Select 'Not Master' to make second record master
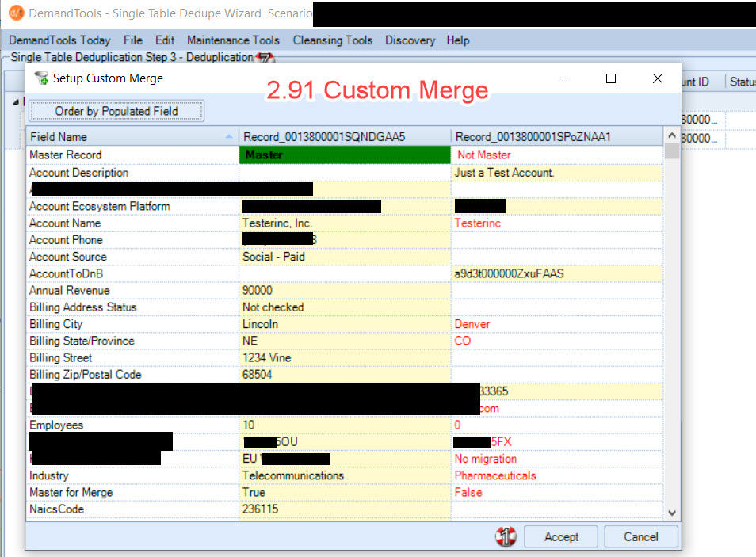 484,155
